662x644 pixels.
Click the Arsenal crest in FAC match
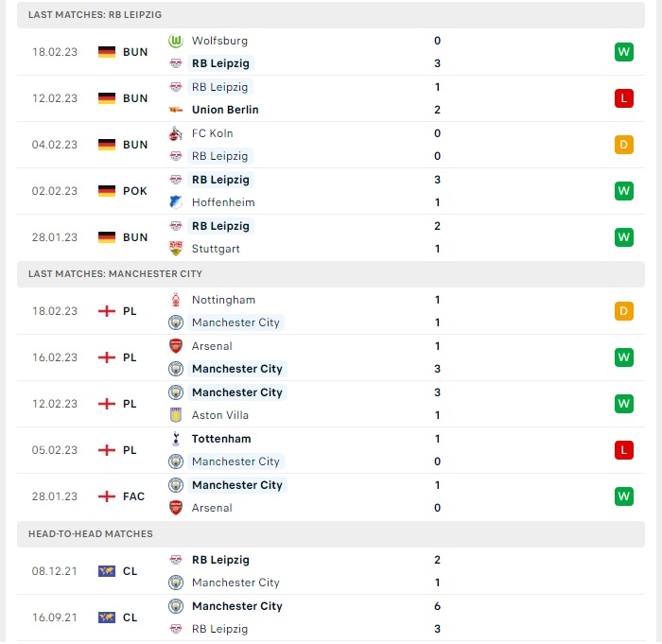176,508
